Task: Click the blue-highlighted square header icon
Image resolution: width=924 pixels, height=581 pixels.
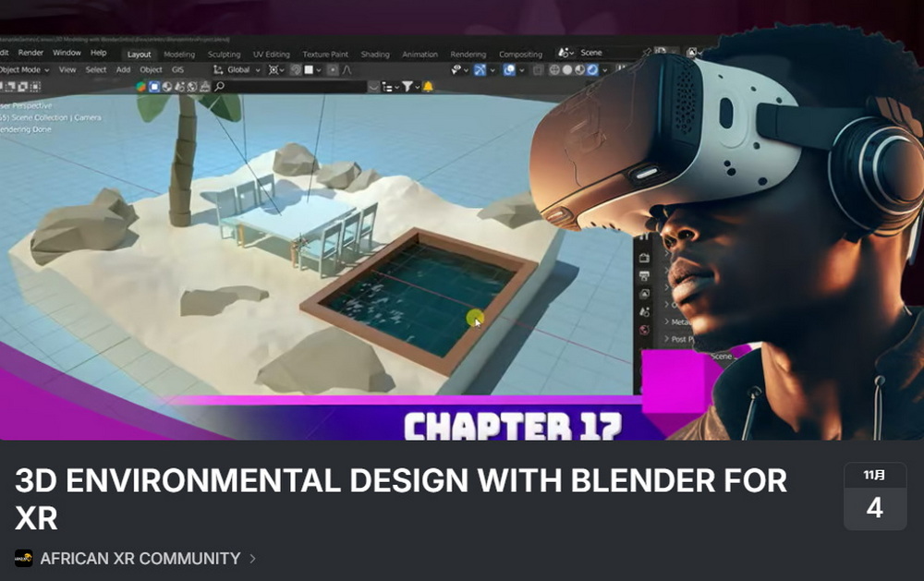Action: pos(154,87)
